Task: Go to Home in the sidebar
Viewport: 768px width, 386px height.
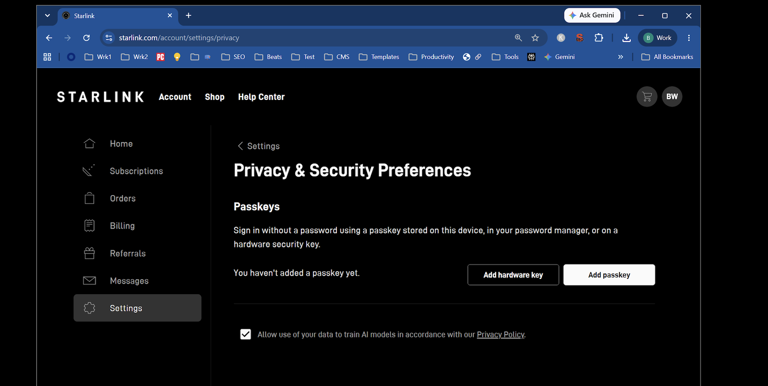Action: pos(137,144)
